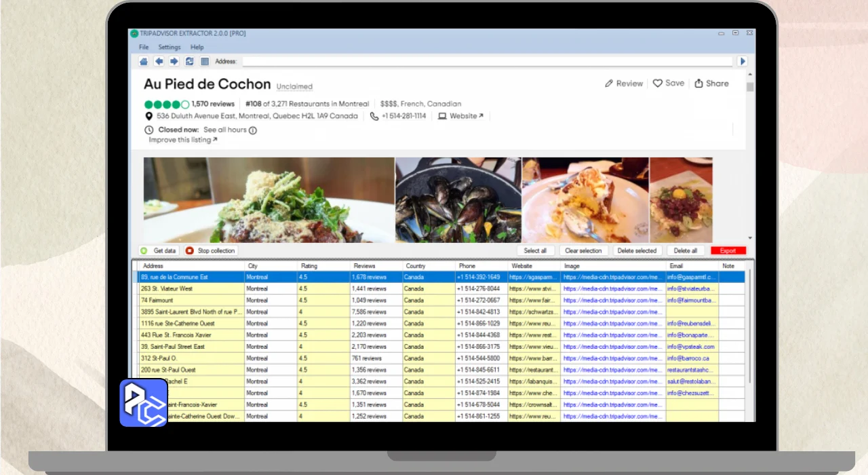Open the large salad dish photo
This screenshot has height=475, width=868.
click(269, 199)
